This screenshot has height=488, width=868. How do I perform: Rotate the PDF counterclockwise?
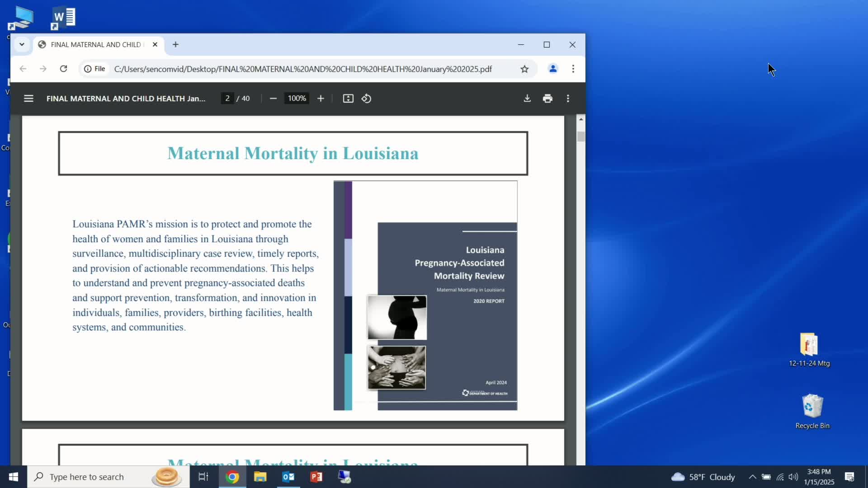pyautogui.click(x=367, y=99)
